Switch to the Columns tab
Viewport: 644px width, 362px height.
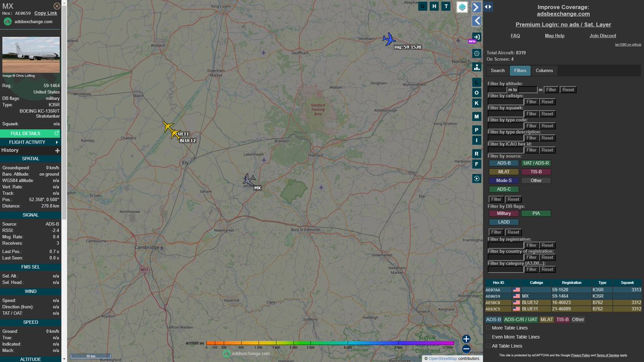[x=544, y=70]
